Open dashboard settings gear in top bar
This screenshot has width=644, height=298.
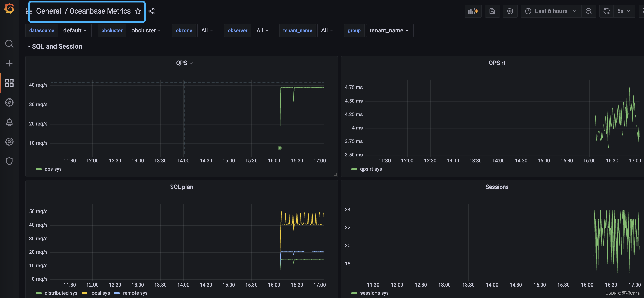point(510,11)
